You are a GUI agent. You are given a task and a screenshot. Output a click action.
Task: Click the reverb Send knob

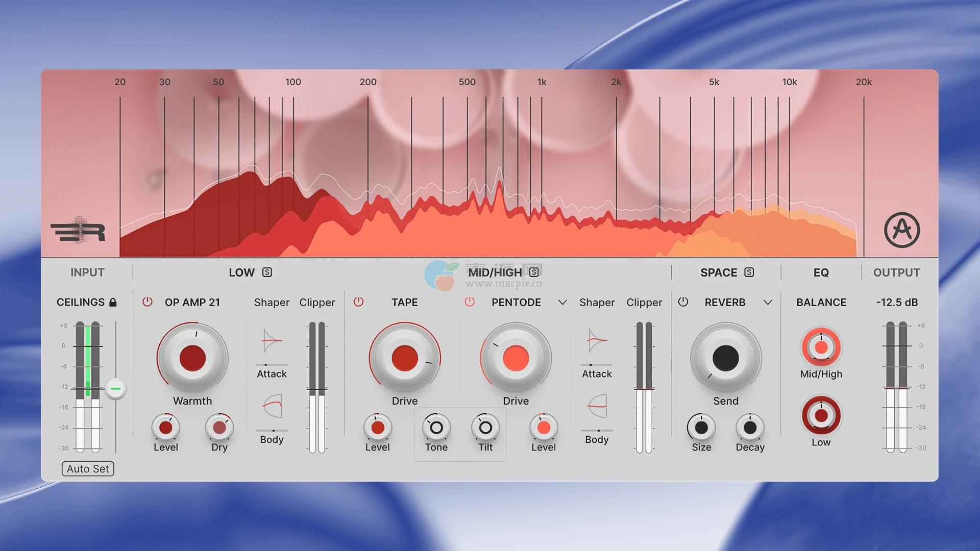coord(726,358)
